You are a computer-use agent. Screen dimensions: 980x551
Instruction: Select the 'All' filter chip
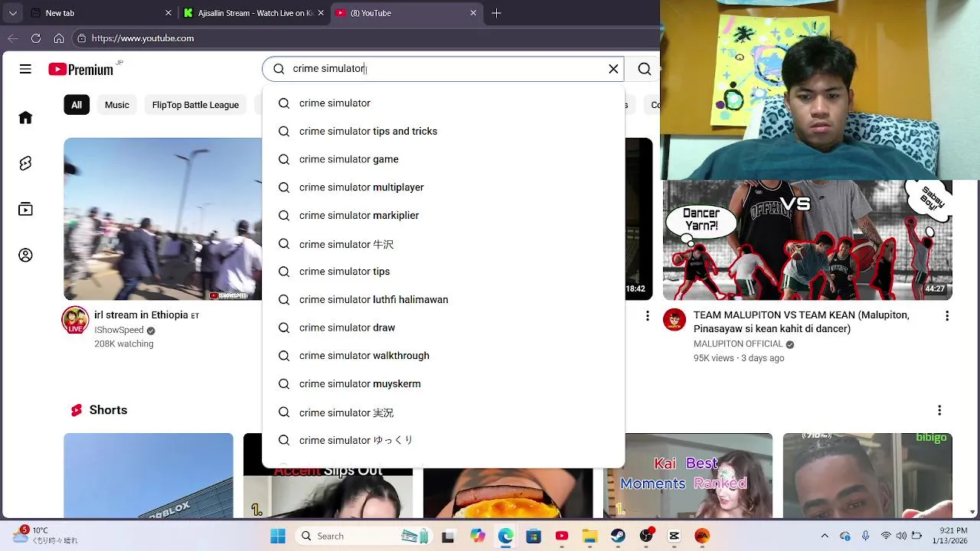click(x=77, y=105)
